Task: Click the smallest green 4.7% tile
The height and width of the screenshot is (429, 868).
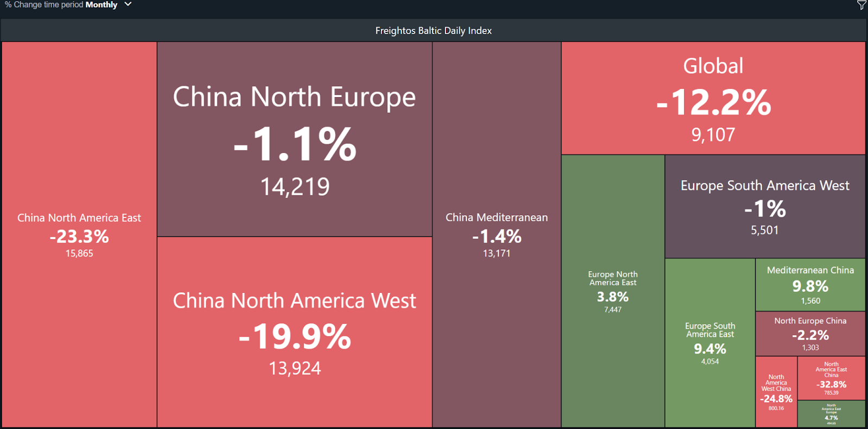Action: tap(832, 414)
